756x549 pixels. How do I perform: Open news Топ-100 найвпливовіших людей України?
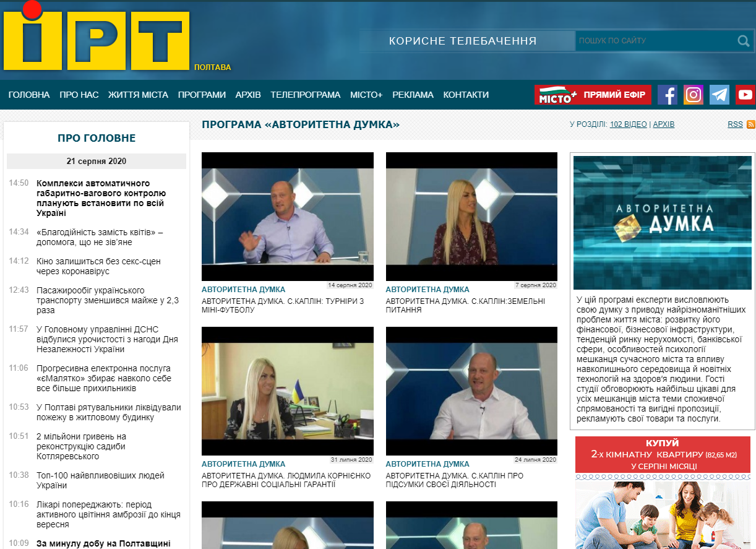pos(100,480)
